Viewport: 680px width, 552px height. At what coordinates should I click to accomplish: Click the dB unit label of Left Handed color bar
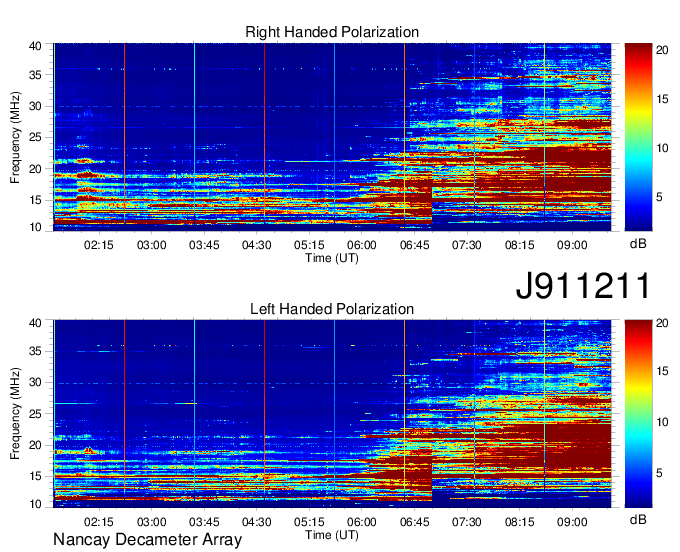638,519
